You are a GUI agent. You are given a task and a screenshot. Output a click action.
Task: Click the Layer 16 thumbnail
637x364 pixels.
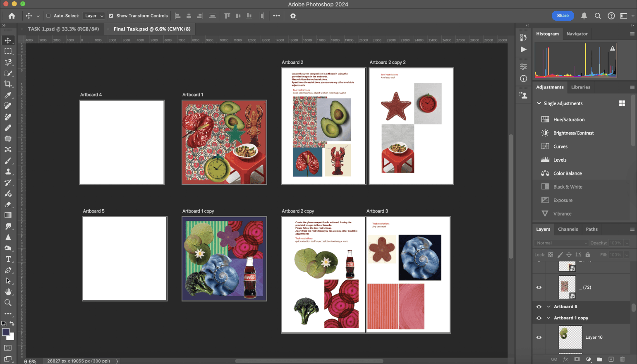[570, 338]
